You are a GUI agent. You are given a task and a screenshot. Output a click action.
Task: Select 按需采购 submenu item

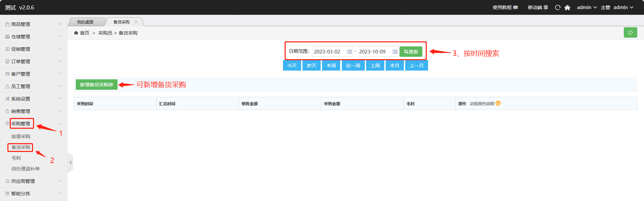[x=21, y=136]
